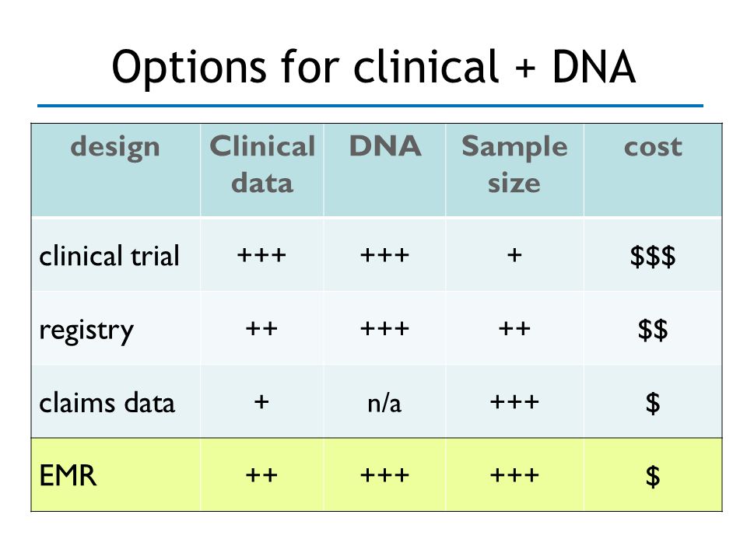Select the '$$$' cost cell for clinical trial
The width and height of the screenshot is (747, 560).
point(653,256)
